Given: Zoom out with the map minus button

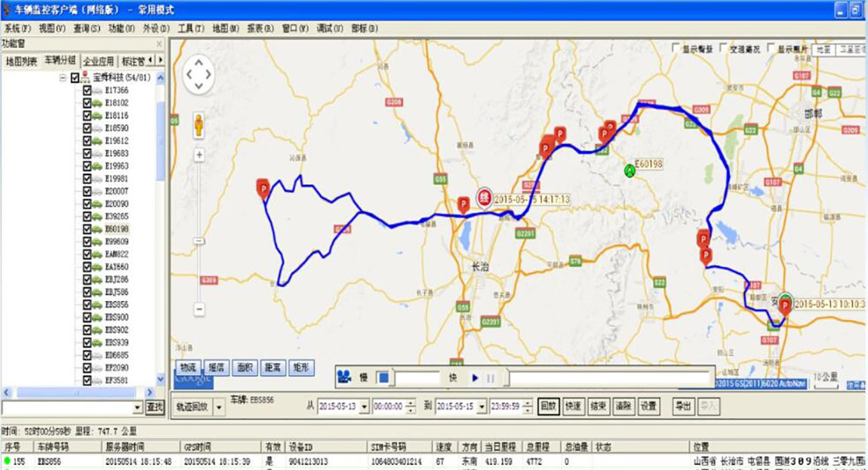Looking at the screenshot, I should click(199, 309).
